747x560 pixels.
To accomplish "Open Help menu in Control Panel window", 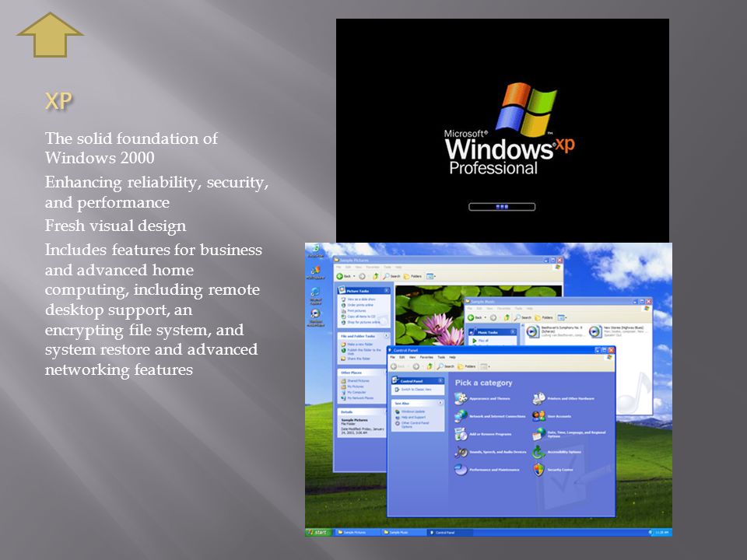I will coord(452,357).
